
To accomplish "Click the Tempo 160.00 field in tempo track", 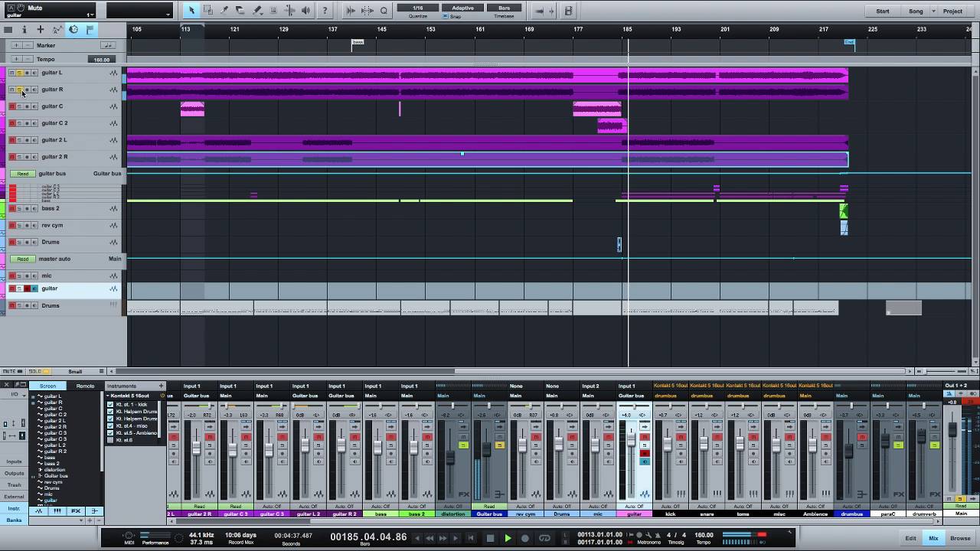I will click(100, 59).
